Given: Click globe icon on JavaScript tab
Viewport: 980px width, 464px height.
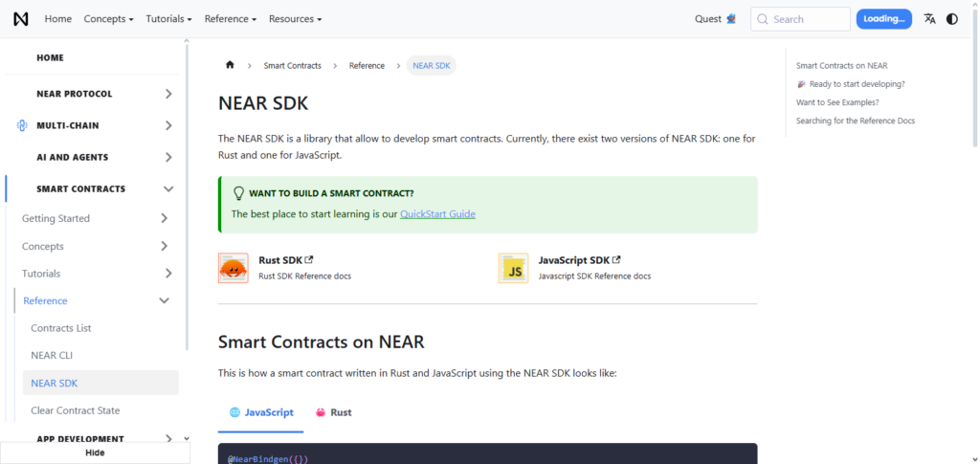Looking at the screenshot, I should click(235, 412).
